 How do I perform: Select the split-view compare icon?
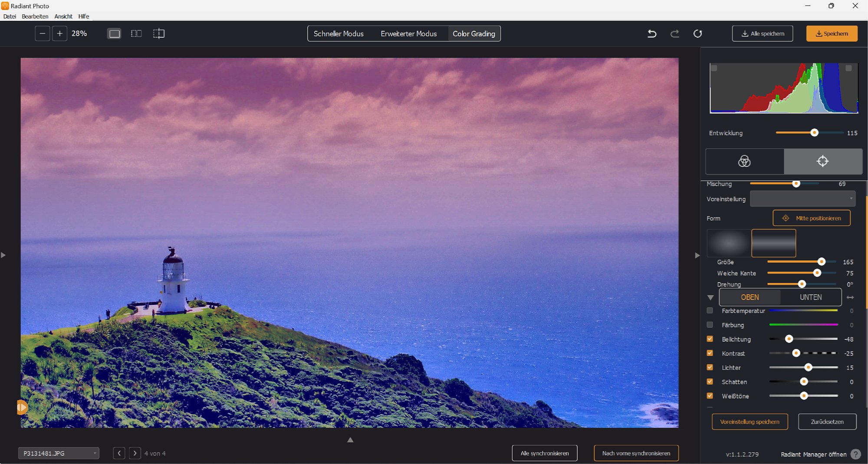click(x=159, y=33)
